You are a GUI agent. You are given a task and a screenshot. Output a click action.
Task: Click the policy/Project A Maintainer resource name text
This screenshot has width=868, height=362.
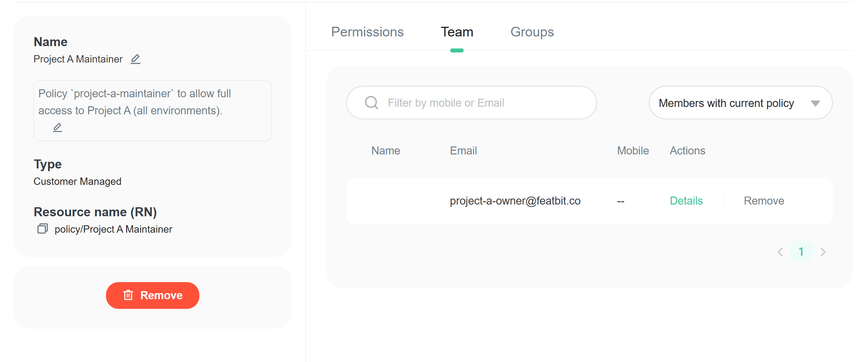click(x=113, y=229)
